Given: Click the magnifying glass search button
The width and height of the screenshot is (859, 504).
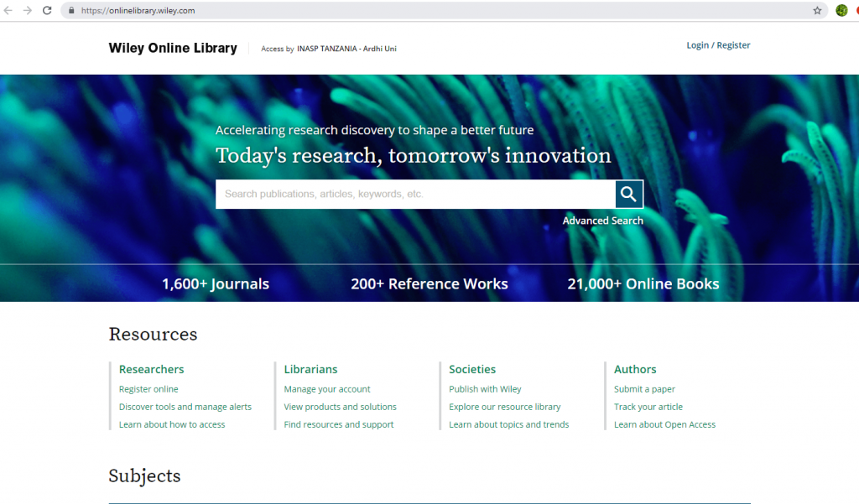Looking at the screenshot, I should [x=629, y=194].
